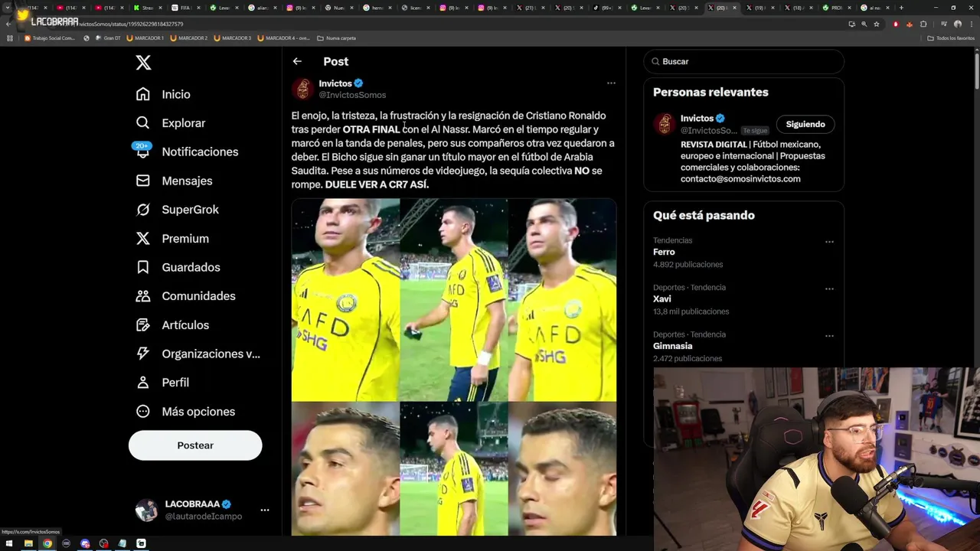Open the bottom-left Ronaldo close-up photo

345,469
